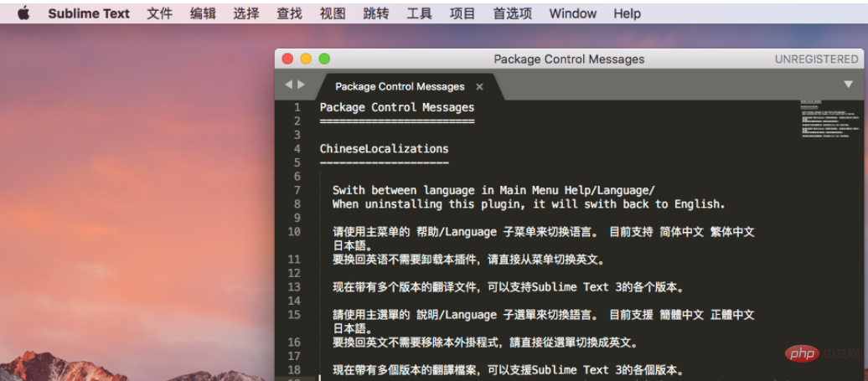Screen dimensions: 868x381
Task: Click the line starting '请使用主菜单的'
Action: pos(544,232)
